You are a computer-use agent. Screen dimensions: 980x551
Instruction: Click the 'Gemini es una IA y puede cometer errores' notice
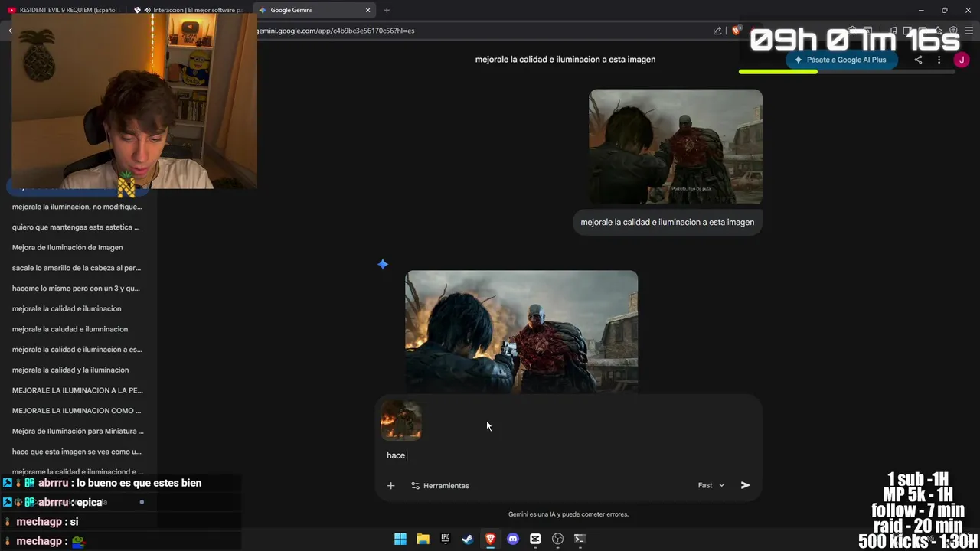(568, 514)
